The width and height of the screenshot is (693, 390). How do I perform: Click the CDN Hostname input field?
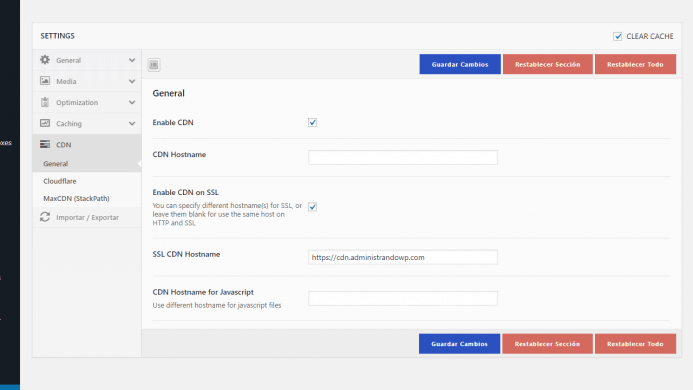click(403, 157)
